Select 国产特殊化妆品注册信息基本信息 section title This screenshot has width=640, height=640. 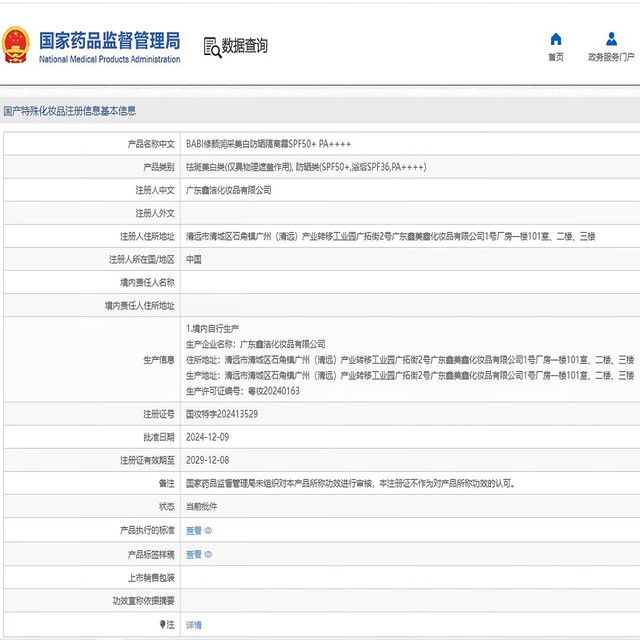[x=70, y=111]
